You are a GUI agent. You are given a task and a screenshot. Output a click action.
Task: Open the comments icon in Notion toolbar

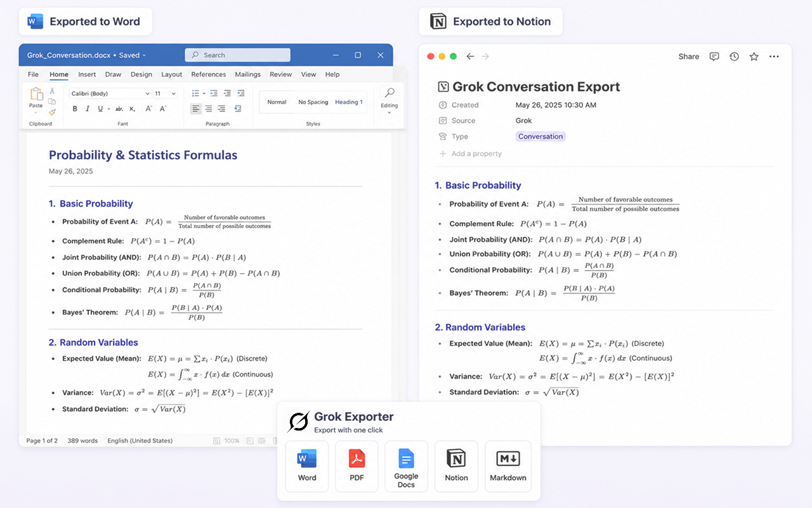tap(714, 57)
